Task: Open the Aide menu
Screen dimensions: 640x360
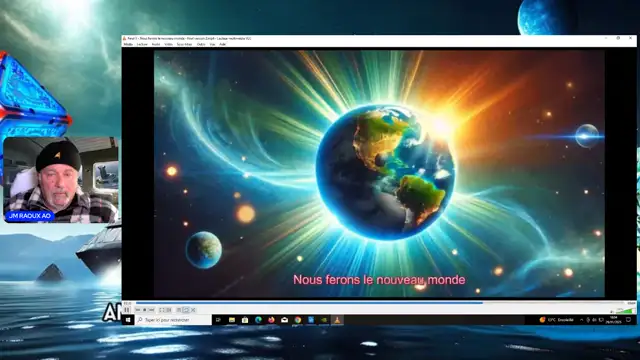Action: click(x=222, y=44)
